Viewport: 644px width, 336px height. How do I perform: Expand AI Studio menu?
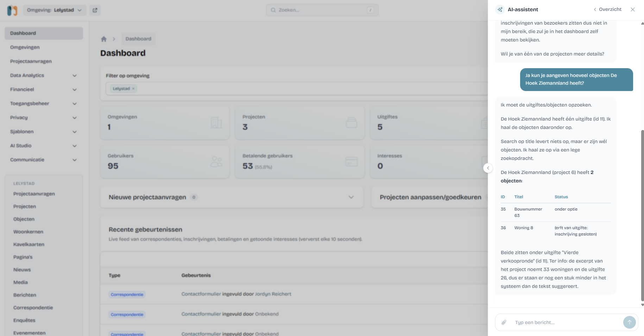pyautogui.click(x=44, y=146)
